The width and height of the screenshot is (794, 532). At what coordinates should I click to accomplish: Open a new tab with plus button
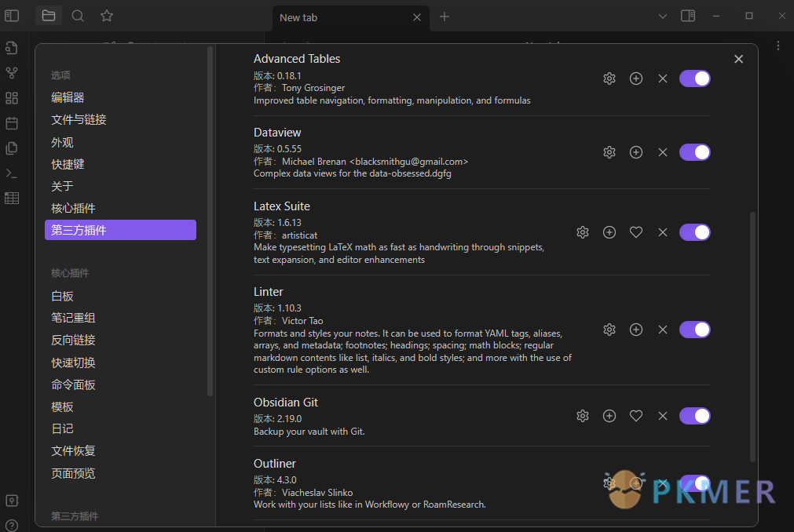pyautogui.click(x=444, y=16)
